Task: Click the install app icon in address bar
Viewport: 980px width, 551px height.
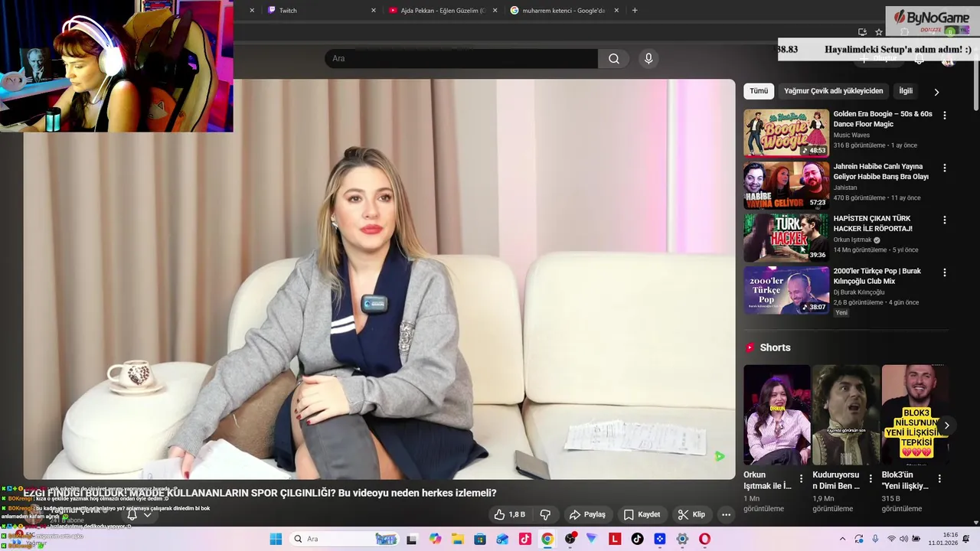Action: pos(862,32)
